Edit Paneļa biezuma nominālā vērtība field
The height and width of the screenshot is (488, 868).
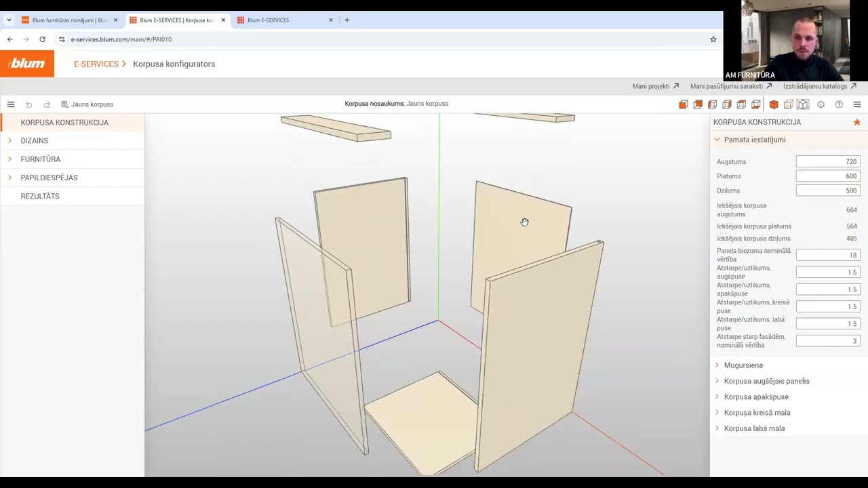[828, 256]
